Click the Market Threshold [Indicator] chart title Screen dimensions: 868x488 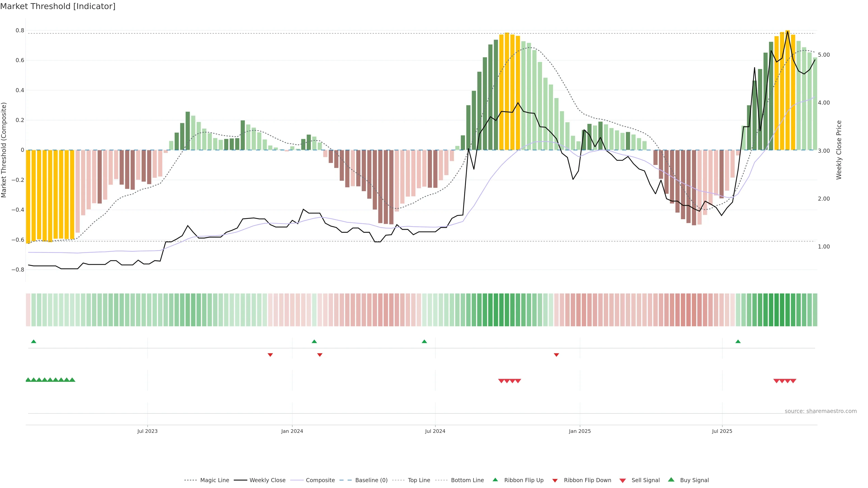[58, 6]
